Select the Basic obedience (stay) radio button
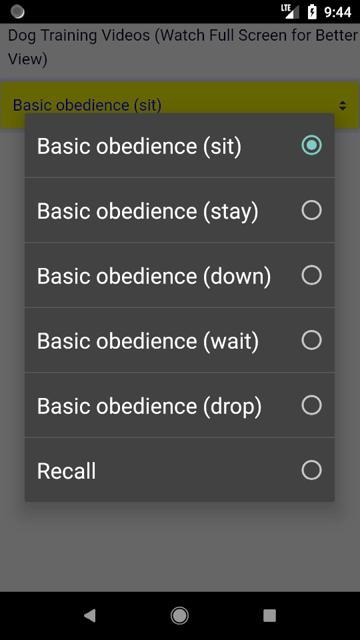Viewport: 360px width, 640px height. point(311,210)
